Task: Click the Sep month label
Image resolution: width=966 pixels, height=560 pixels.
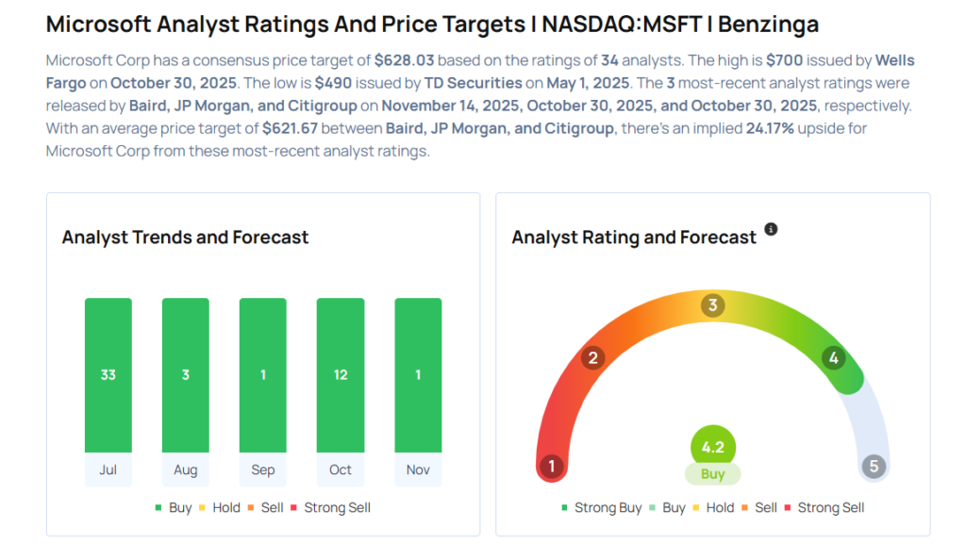Action: [263, 469]
